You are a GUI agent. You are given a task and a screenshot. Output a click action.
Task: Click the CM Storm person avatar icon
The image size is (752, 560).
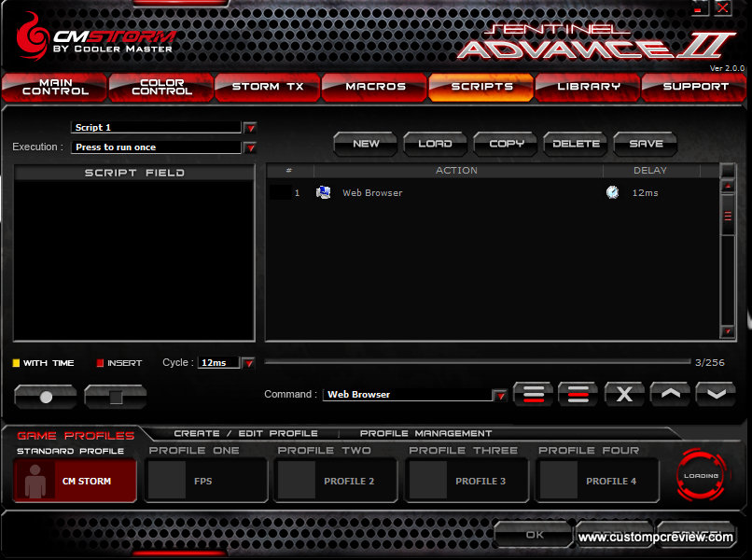[35, 482]
